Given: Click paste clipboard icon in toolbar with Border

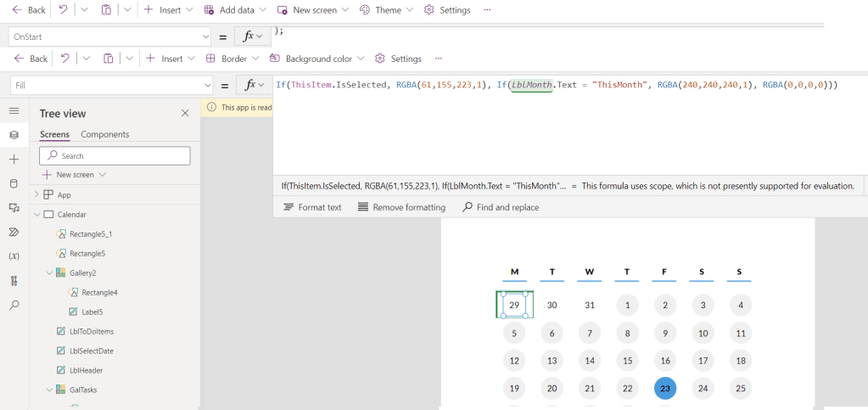Looking at the screenshot, I should point(109,59).
